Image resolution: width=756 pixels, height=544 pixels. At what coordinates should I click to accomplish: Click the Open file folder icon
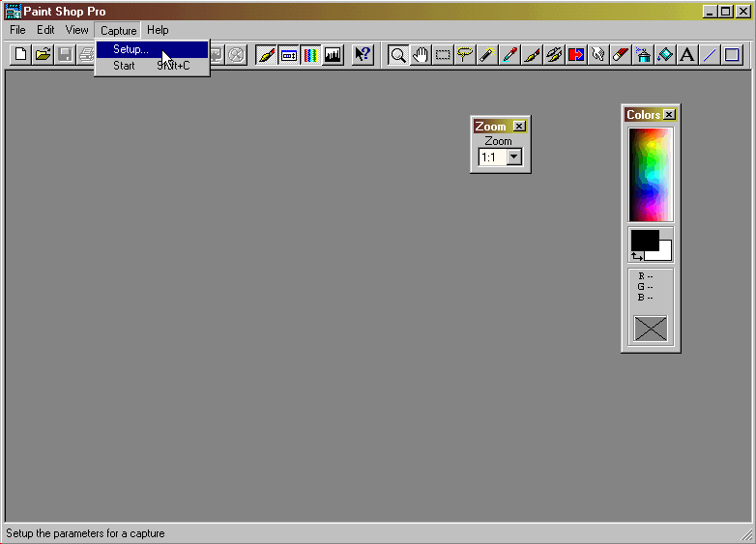43,54
